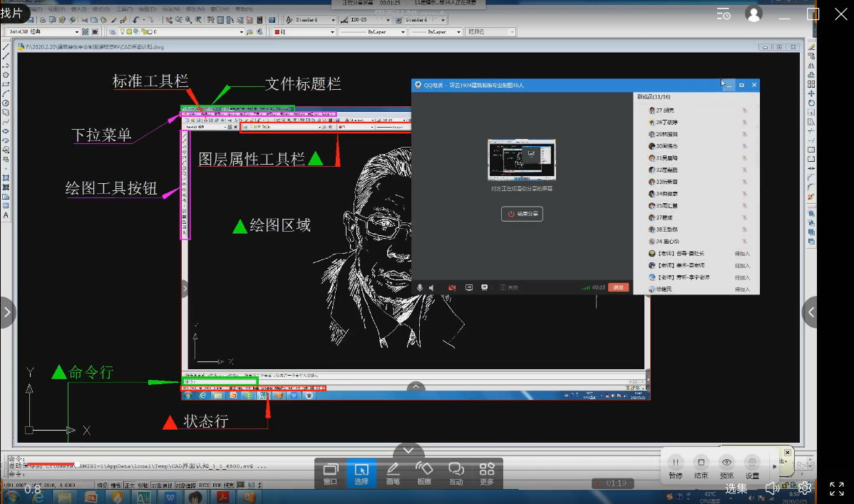The image size is (854, 504).
Task: Toggle the microphone in QQ call window
Action: pos(420,287)
